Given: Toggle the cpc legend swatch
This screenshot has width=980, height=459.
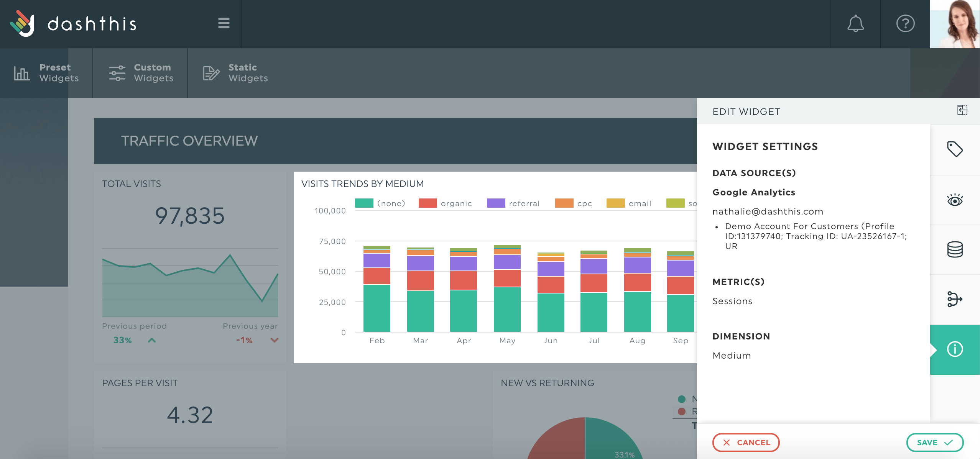Looking at the screenshot, I should (x=564, y=203).
